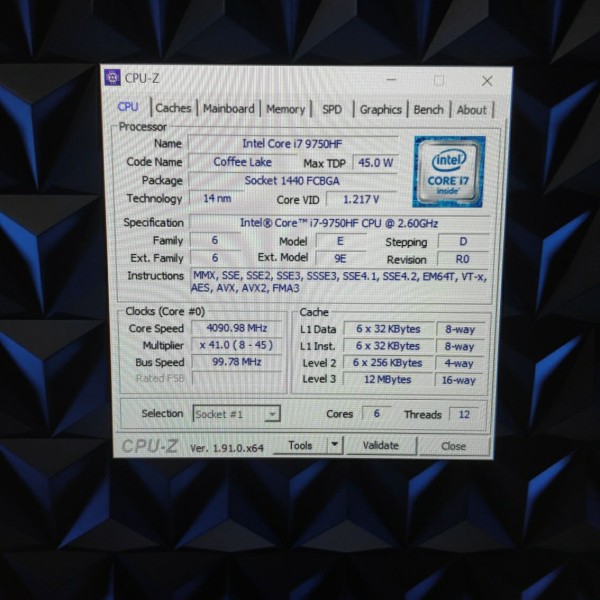This screenshot has width=600, height=600.
Task: Click the Code Name value Coffee Lake
Action: [243, 162]
